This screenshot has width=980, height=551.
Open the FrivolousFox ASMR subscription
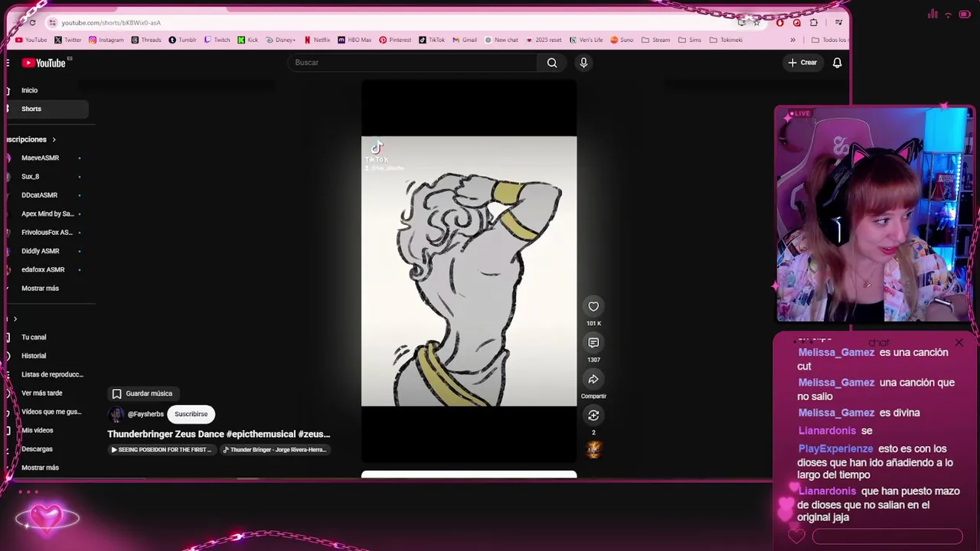coord(47,233)
